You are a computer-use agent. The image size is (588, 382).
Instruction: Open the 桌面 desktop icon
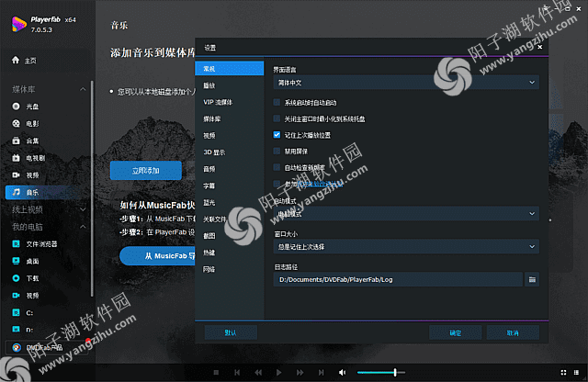[16, 261]
